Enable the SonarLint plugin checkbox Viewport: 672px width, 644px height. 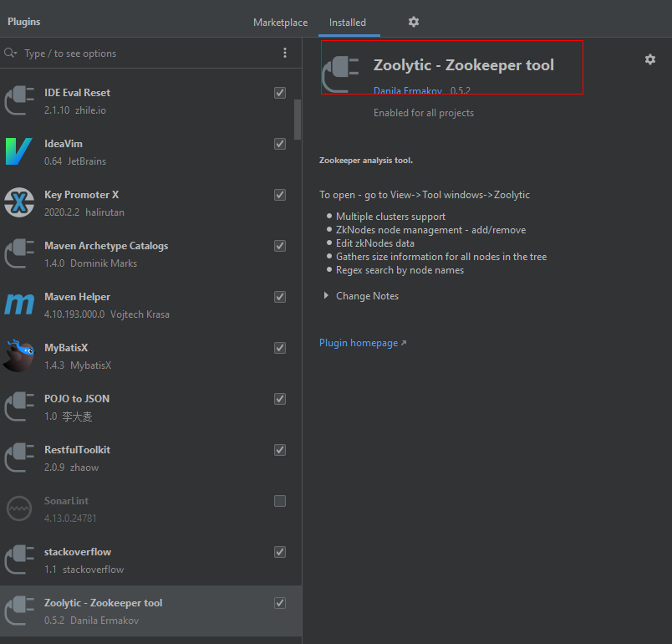click(x=280, y=501)
